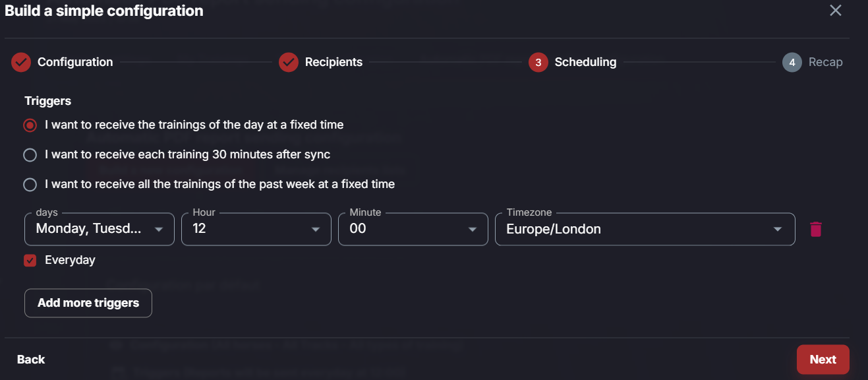Image resolution: width=868 pixels, height=380 pixels.
Task: Click Add more triggers button
Action: (88, 303)
